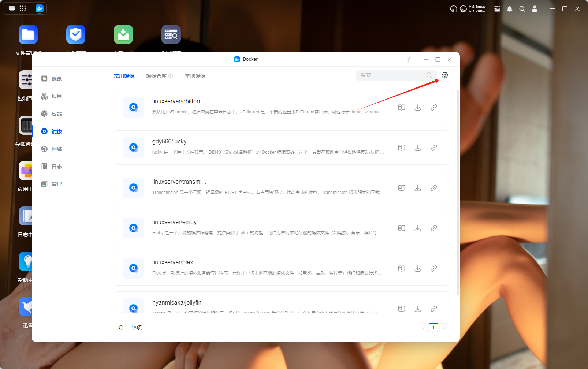Screen dimensions: 588x369
Task: Open details for linuxserver/plex image
Action: pyautogui.click(x=402, y=268)
